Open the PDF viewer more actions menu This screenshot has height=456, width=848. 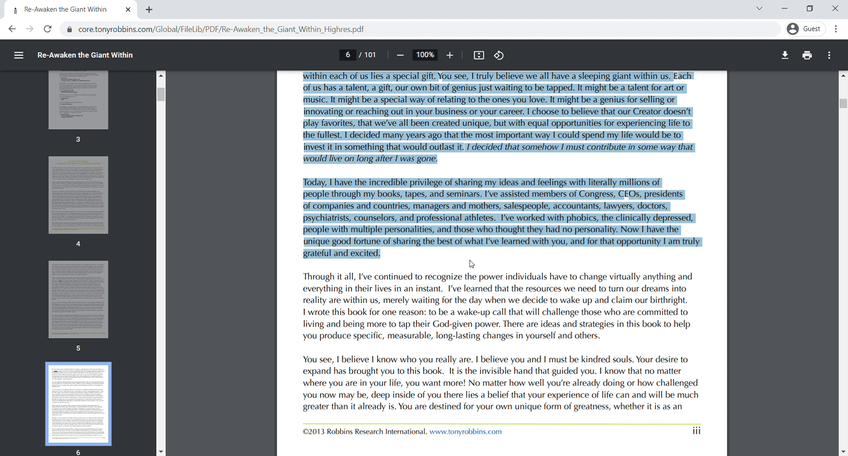coord(829,55)
